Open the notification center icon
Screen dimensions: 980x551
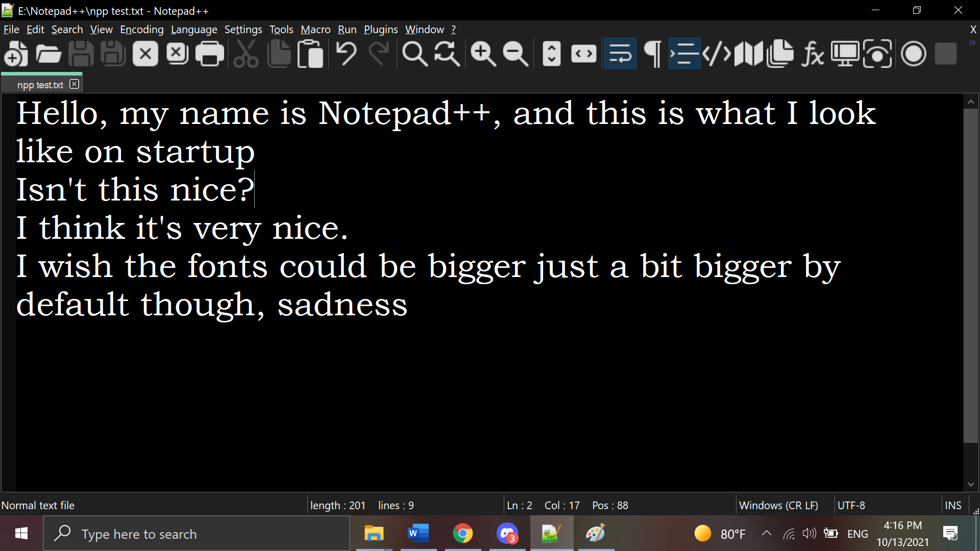tap(951, 534)
